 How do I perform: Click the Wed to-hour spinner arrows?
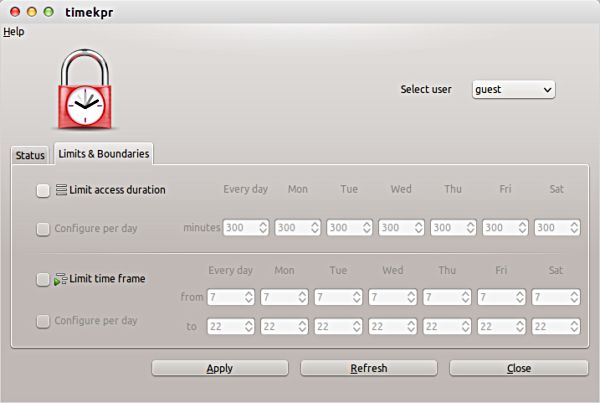coord(411,326)
